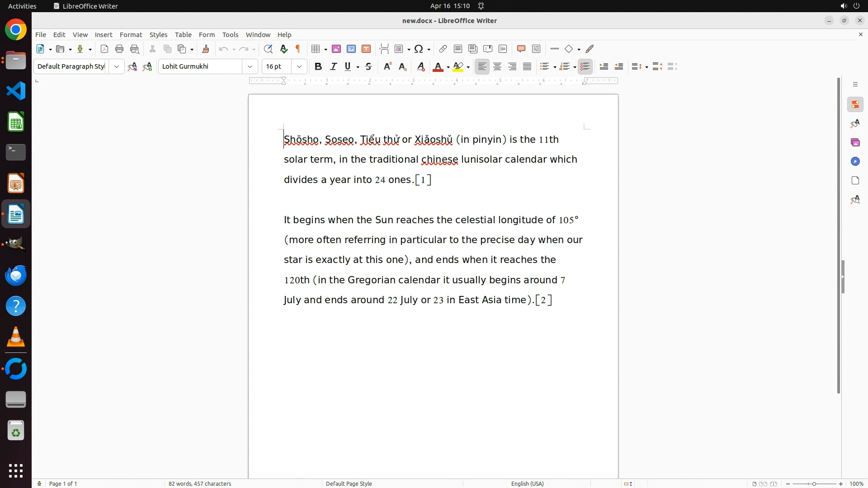Toggle formatting marks (pilcrow) icon
This screenshot has width=868, height=488.
298,49
